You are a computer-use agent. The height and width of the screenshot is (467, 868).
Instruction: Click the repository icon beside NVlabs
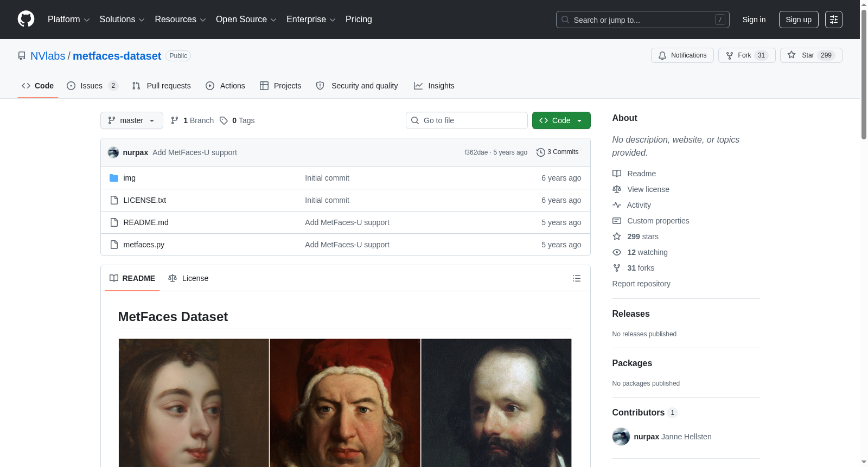click(22, 56)
